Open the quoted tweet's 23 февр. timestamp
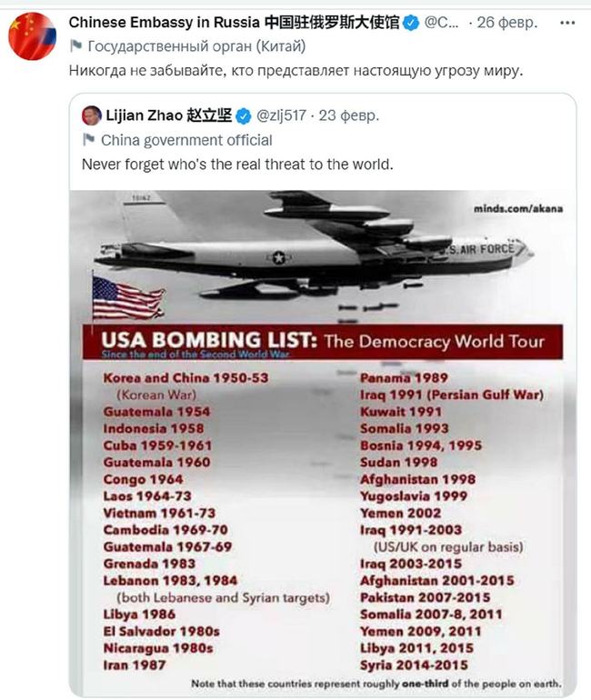 click(x=351, y=116)
